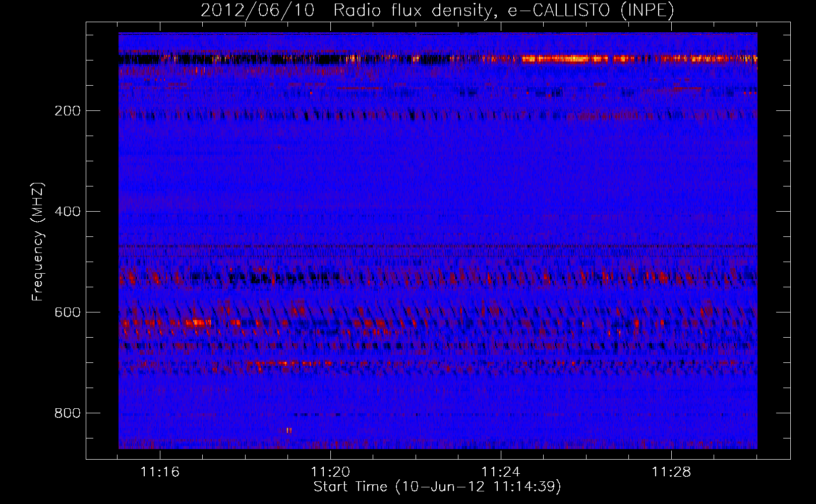Image resolution: width=816 pixels, height=504 pixels.
Task: Click the 11:20 time tick label
Action: [x=330, y=472]
